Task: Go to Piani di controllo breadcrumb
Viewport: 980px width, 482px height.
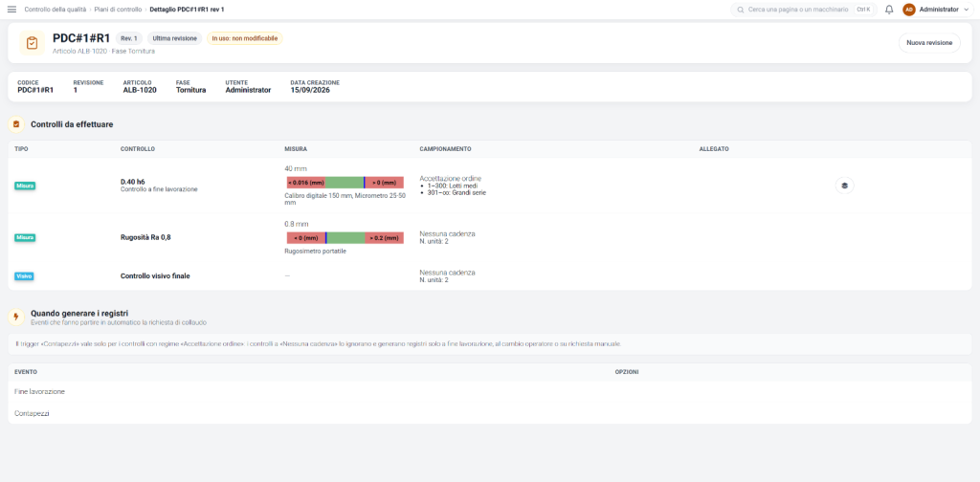Action: pos(119,10)
